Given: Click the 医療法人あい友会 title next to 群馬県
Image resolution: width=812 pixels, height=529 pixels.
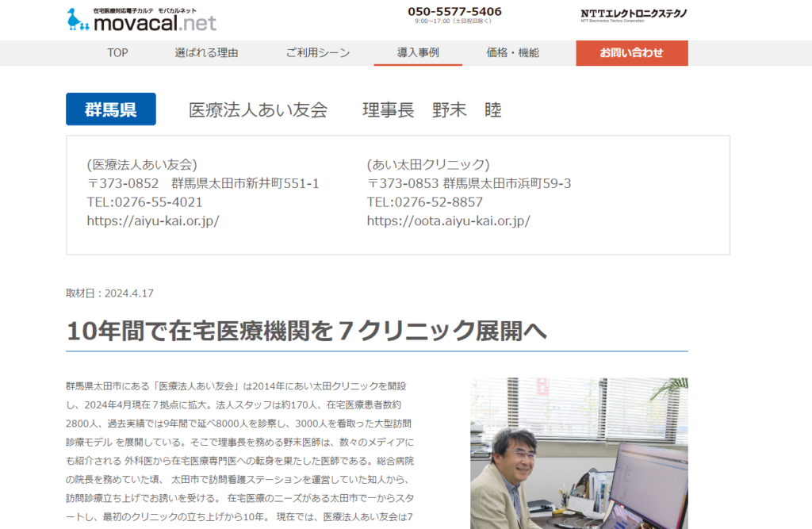Looking at the screenshot, I should (258, 110).
